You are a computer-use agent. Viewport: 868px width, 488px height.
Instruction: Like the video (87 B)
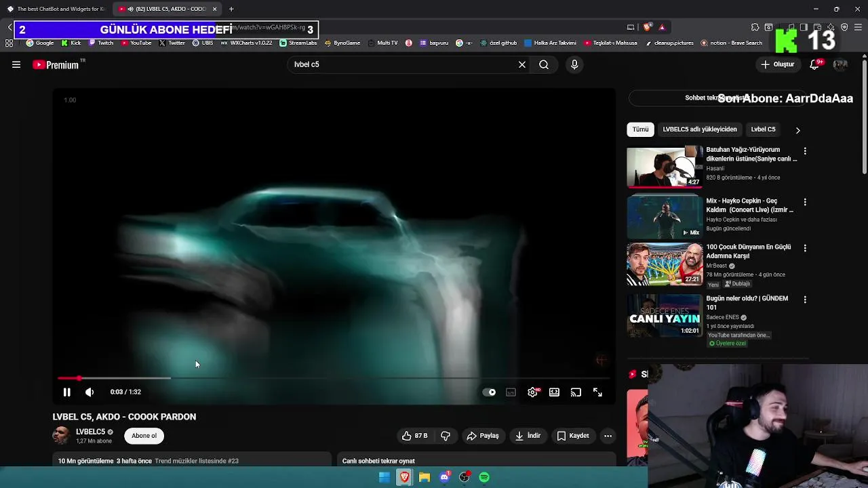[414, 436]
